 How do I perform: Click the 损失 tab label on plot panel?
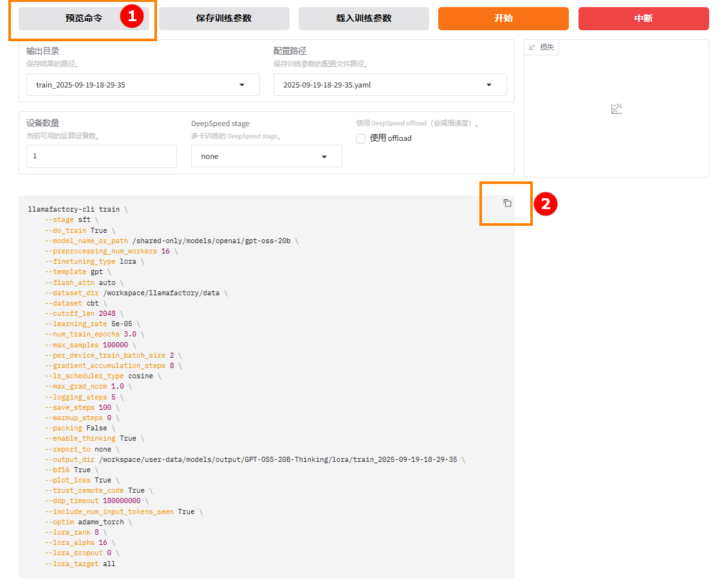click(547, 48)
